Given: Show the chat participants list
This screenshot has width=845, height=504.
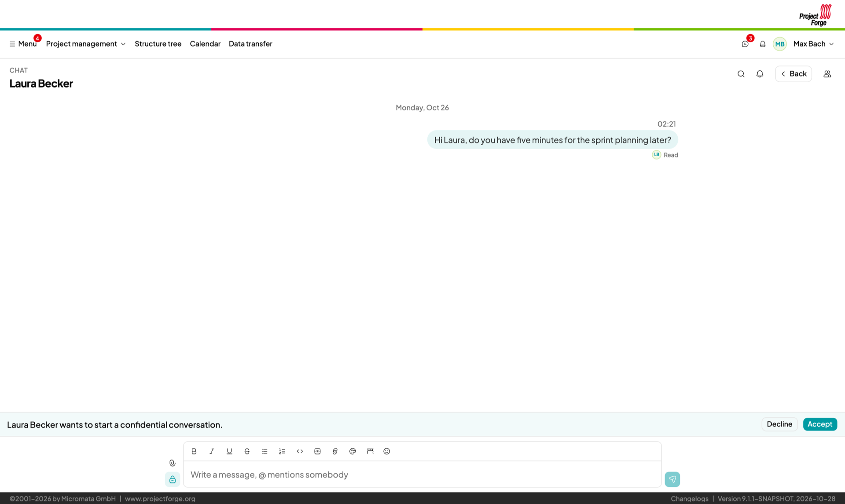Looking at the screenshot, I should pos(827,74).
